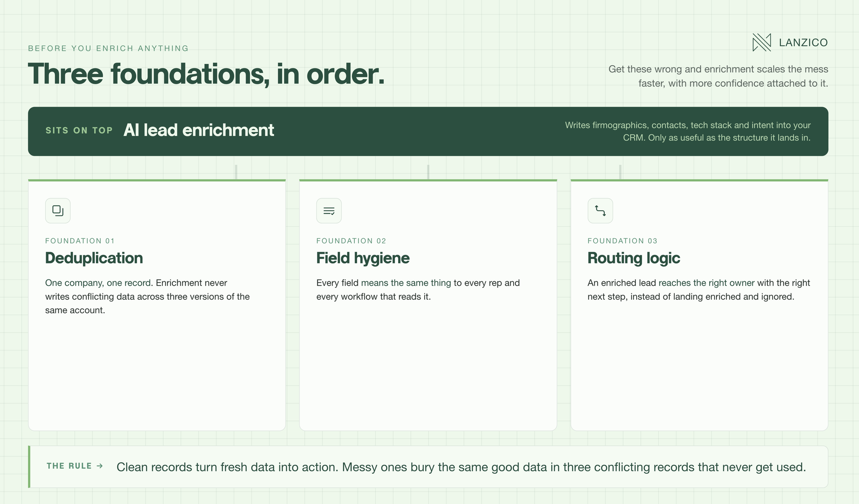The width and height of the screenshot is (859, 504).
Task: Click the 'FOUNDATION 03' label
Action: pyautogui.click(x=622, y=241)
